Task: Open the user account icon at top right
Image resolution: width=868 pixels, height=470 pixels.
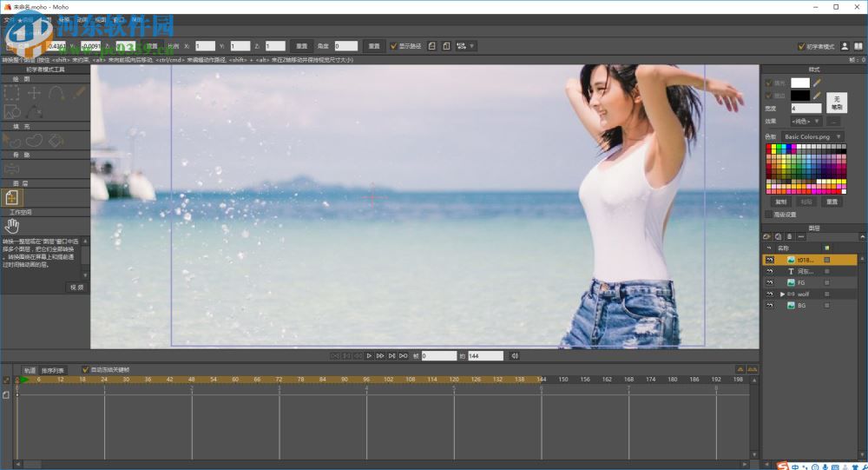Action: point(843,46)
